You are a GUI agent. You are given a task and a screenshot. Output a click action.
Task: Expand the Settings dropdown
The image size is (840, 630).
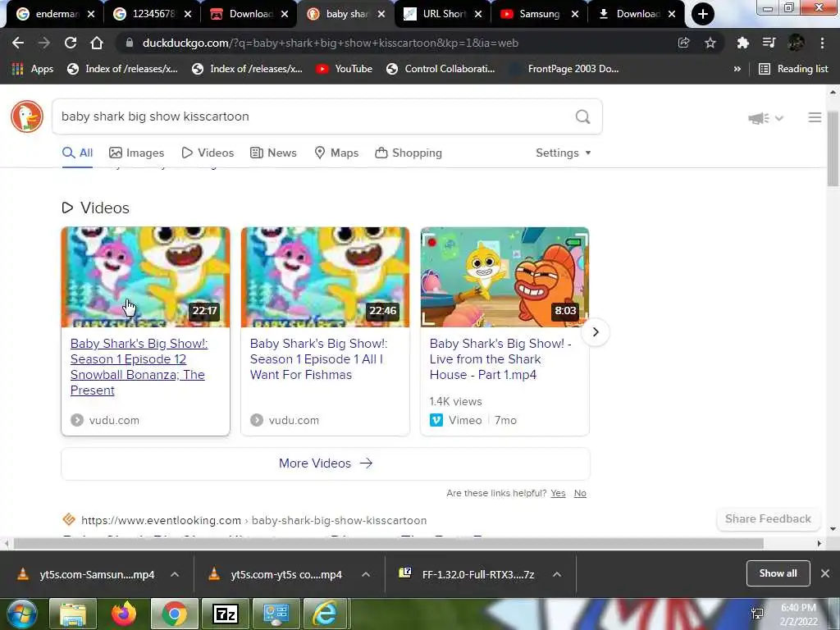pos(564,153)
